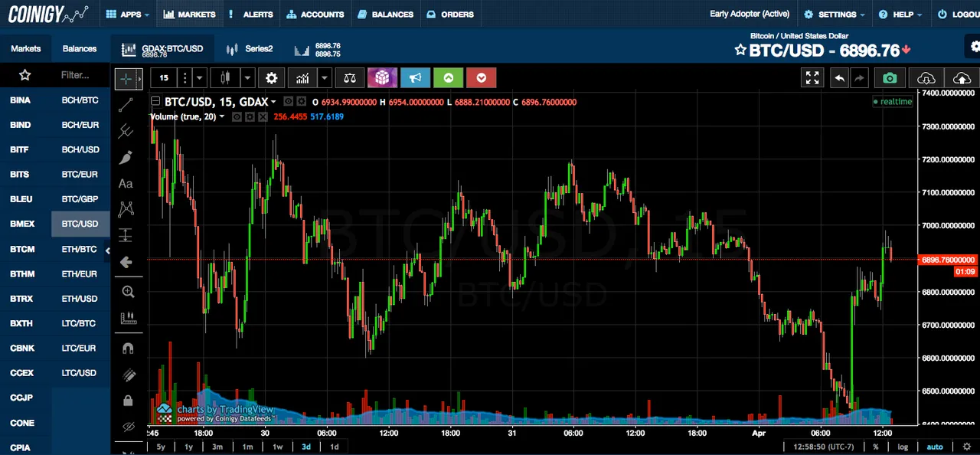Toggle visibility eye of BTC/USD series
980x455 pixels.
coord(288,102)
